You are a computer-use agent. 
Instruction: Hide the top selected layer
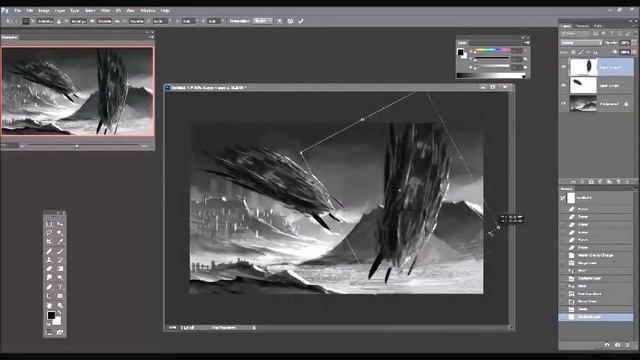(x=564, y=67)
